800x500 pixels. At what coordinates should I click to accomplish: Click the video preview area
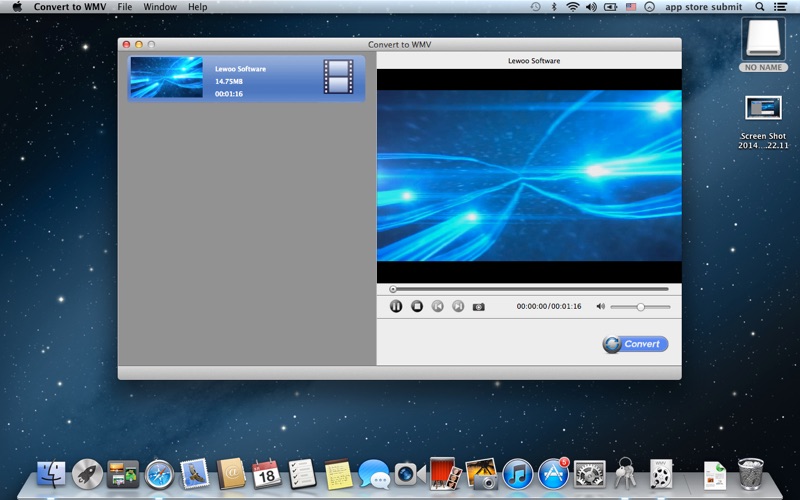pyautogui.click(x=529, y=175)
